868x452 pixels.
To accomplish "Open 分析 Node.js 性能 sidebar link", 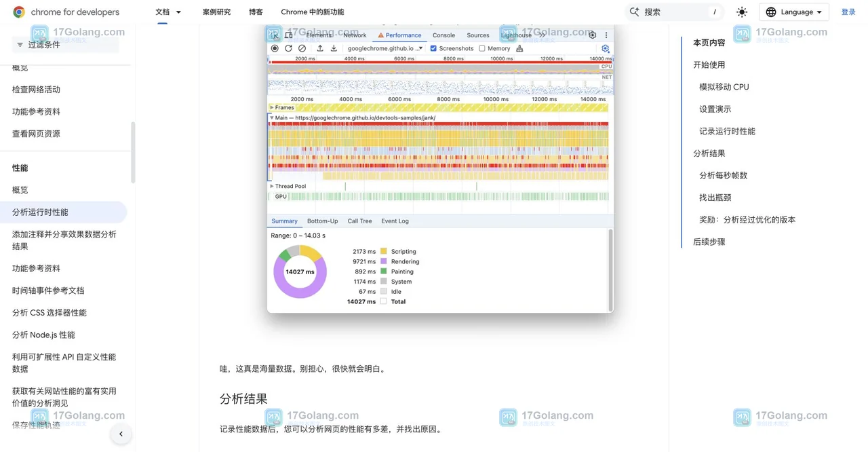I will pos(43,335).
